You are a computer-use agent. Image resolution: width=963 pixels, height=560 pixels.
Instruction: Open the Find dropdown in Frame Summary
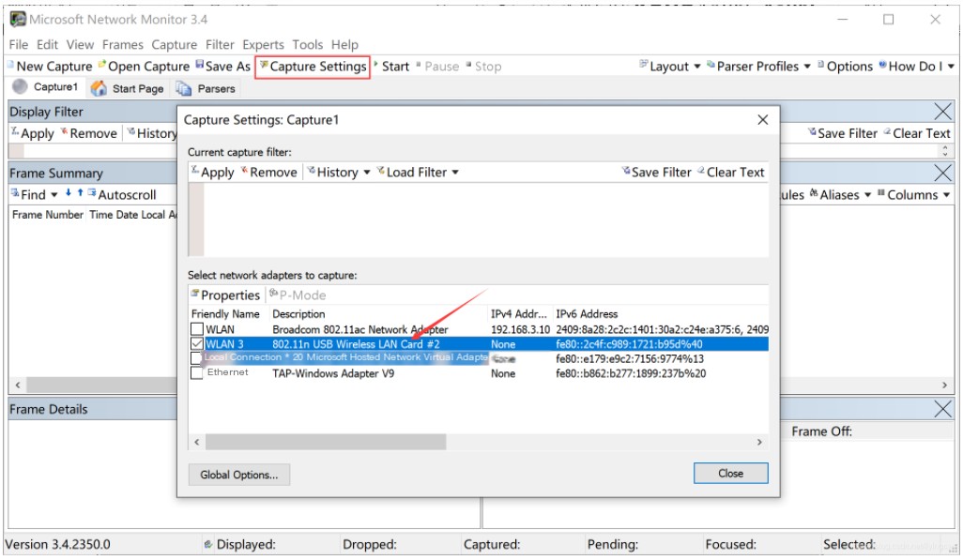pos(35,195)
